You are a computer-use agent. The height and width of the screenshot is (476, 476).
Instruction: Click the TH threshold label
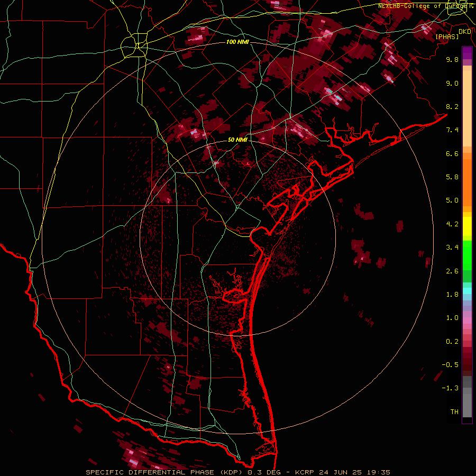tap(454, 412)
